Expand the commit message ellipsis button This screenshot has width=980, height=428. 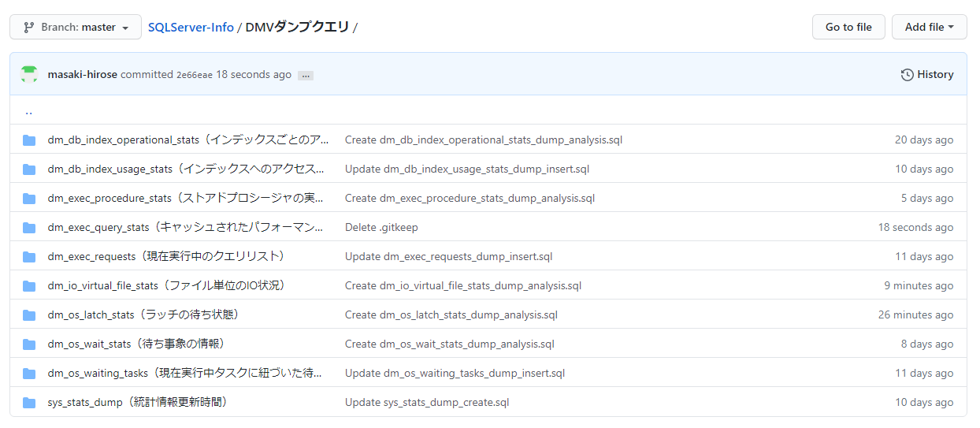[x=306, y=76]
